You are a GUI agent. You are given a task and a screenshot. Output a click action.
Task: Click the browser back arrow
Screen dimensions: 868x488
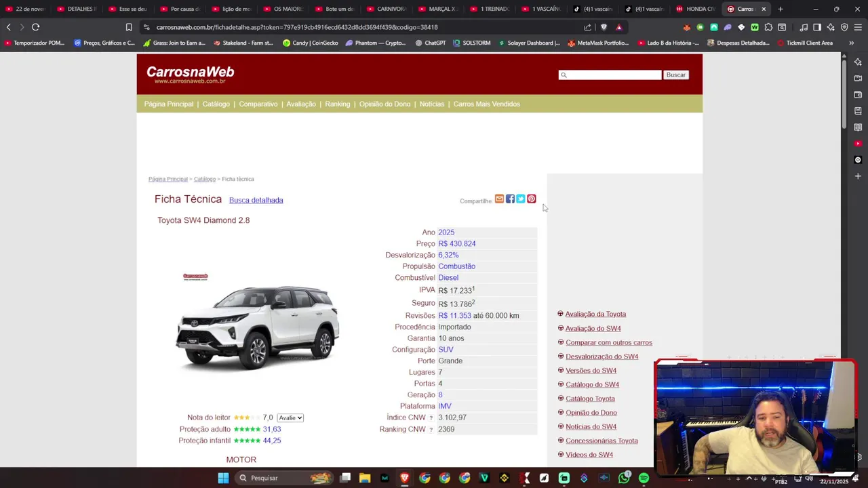[x=8, y=27]
